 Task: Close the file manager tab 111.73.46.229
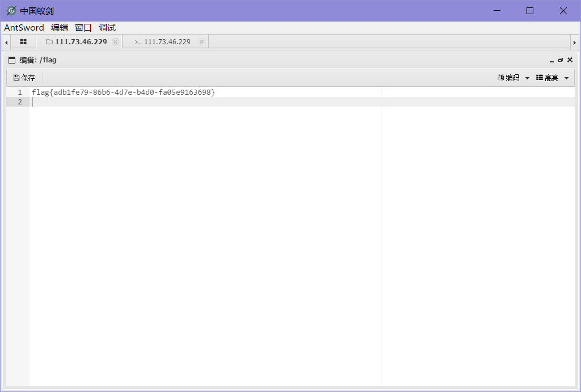(116, 41)
